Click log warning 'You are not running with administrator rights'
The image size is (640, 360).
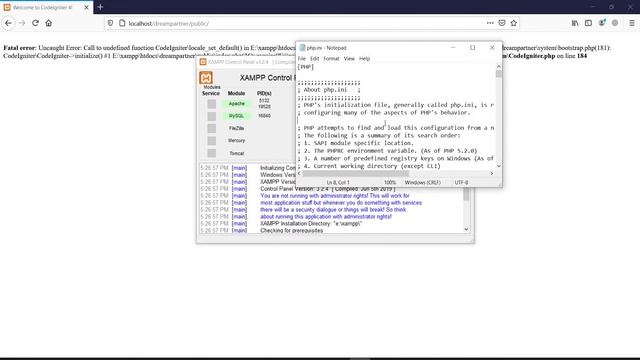click(335, 196)
